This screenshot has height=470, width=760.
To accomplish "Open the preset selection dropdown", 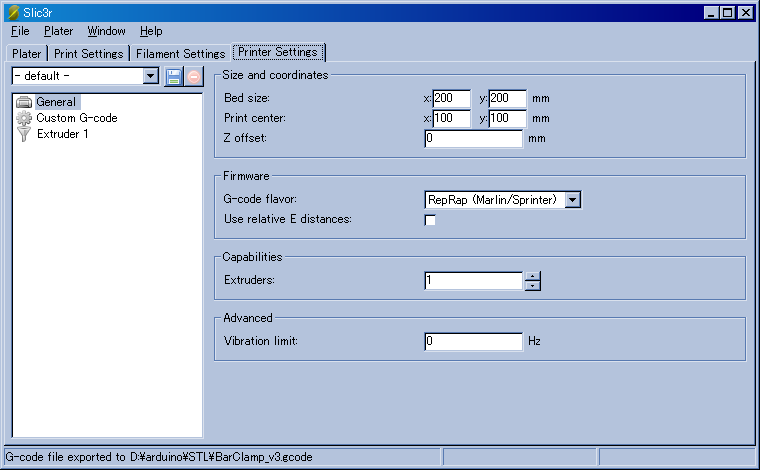I will 151,76.
